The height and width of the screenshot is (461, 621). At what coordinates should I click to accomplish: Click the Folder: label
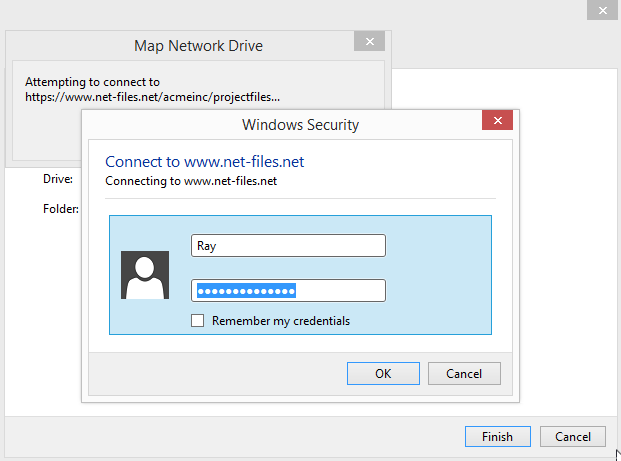pyautogui.click(x=61, y=209)
